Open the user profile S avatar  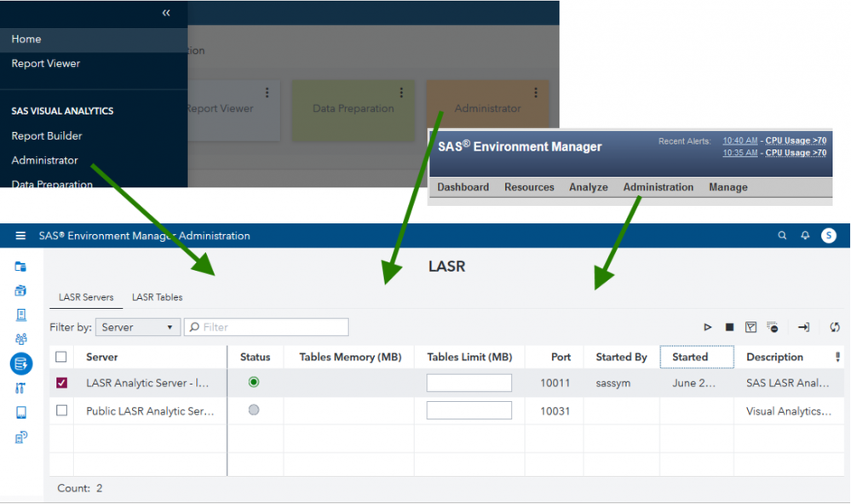pos(829,236)
